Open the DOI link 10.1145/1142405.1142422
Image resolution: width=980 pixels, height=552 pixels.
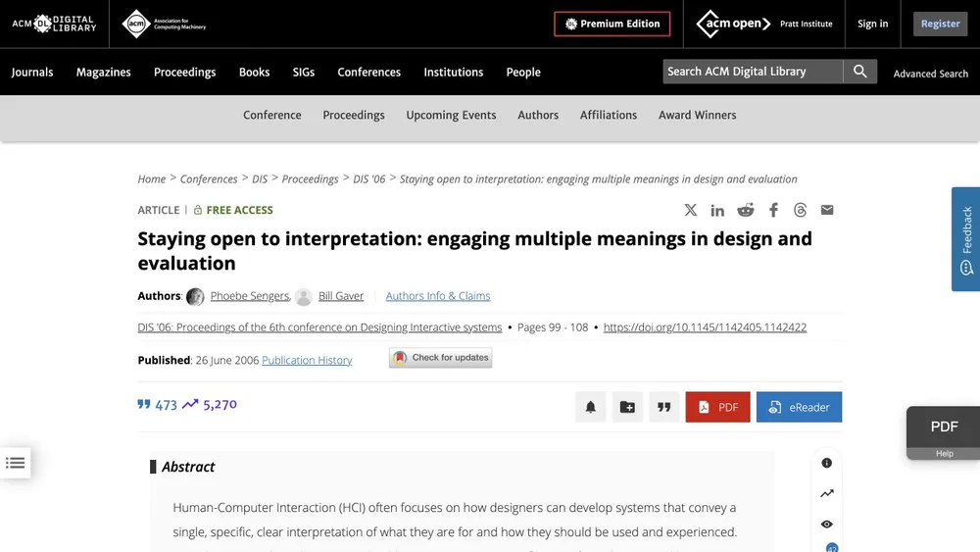click(705, 326)
